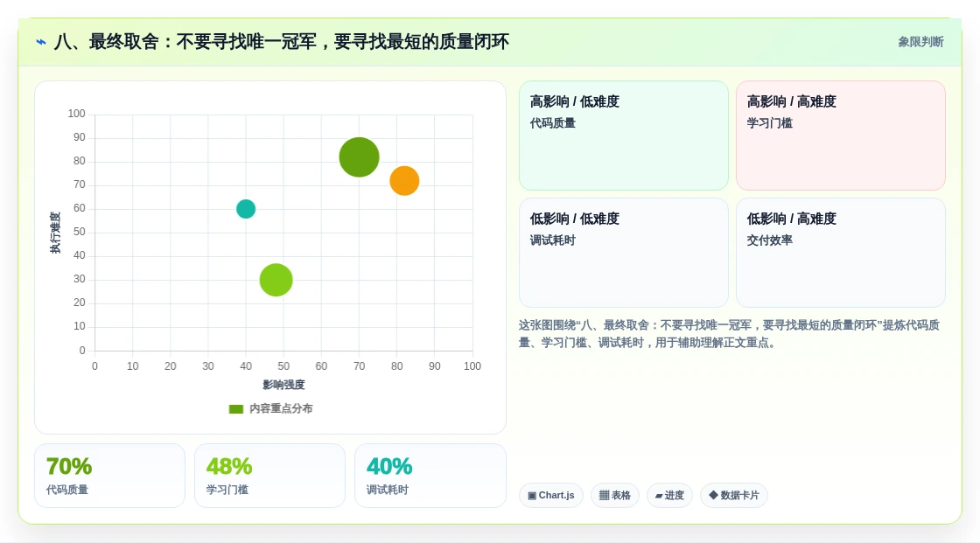Open the 高影响 / 低难度 quadrant card
This screenshot has width=980, height=543.
(x=624, y=136)
